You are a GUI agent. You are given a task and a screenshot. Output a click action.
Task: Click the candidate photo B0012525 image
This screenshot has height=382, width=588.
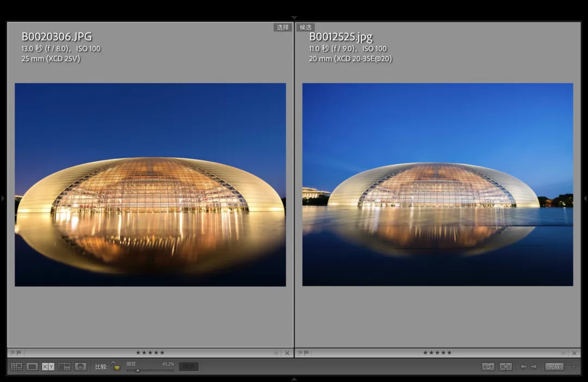tap(438, 184)
